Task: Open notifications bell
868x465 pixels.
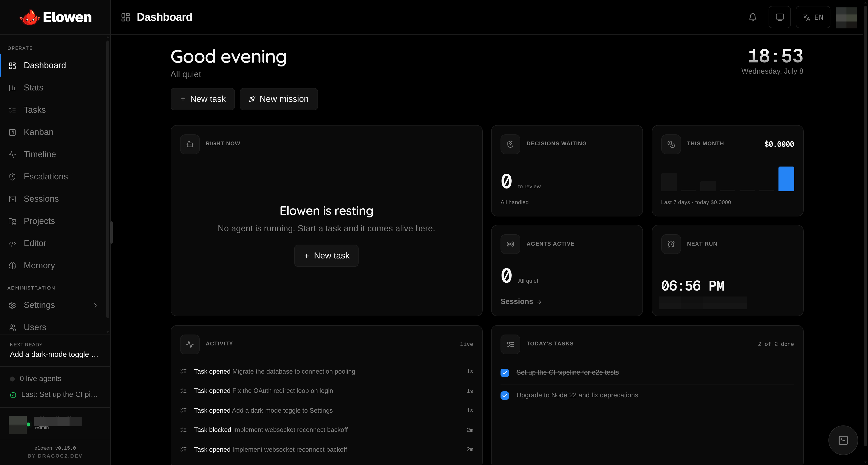Action: [x=753, y=17]
